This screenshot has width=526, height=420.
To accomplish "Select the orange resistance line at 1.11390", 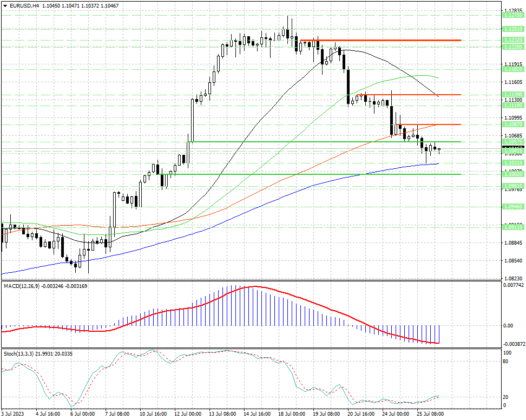I will [x=408, y=95].
